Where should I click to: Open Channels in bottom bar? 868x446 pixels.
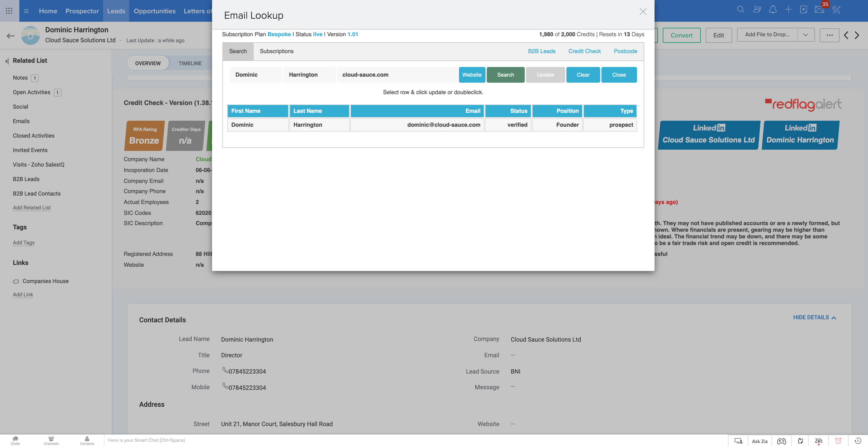point(51,440)
